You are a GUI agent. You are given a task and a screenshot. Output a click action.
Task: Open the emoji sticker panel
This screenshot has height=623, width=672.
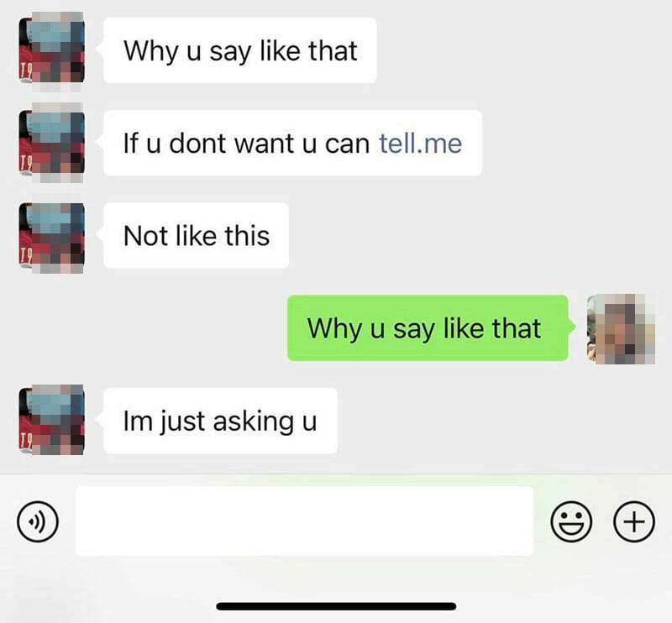571,521
